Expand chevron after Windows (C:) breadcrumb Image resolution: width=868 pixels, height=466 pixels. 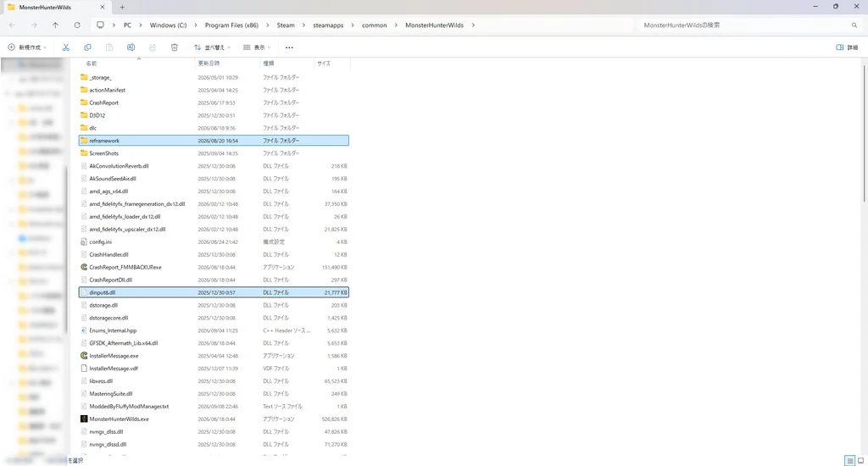196,25
